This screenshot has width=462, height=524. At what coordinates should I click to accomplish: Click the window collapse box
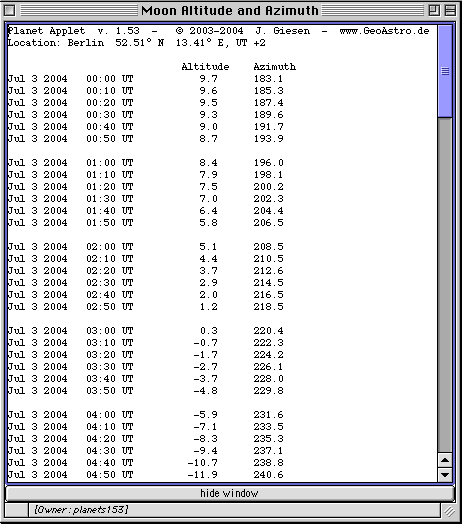[x=450, y=11]
